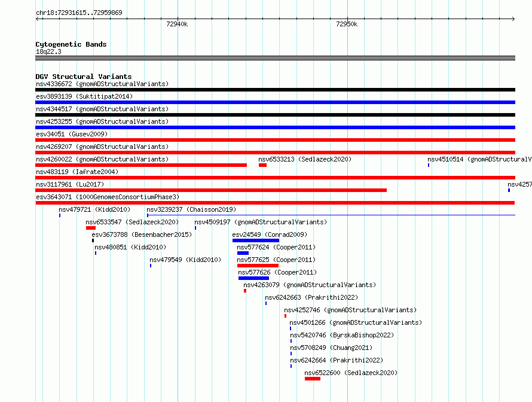Open the nsv4344517 gnomAD variant label
532x402 pixels.
click(102, 109)
